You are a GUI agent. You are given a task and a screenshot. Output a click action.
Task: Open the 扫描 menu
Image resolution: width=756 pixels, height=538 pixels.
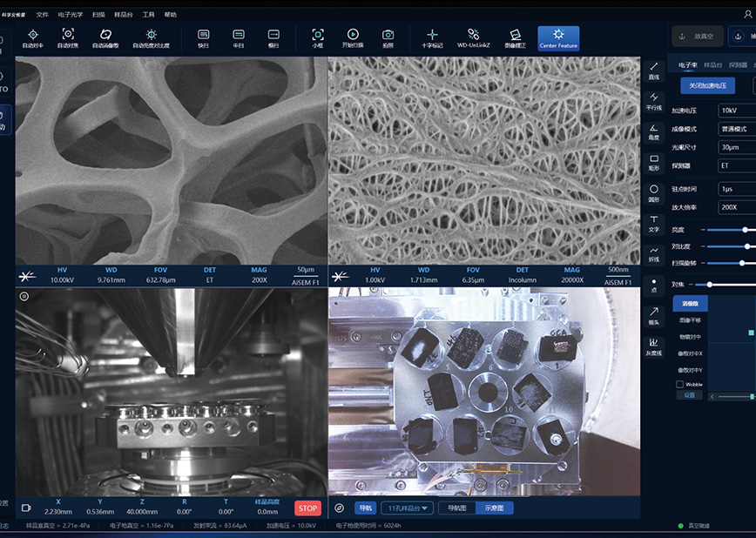(98, 15)
